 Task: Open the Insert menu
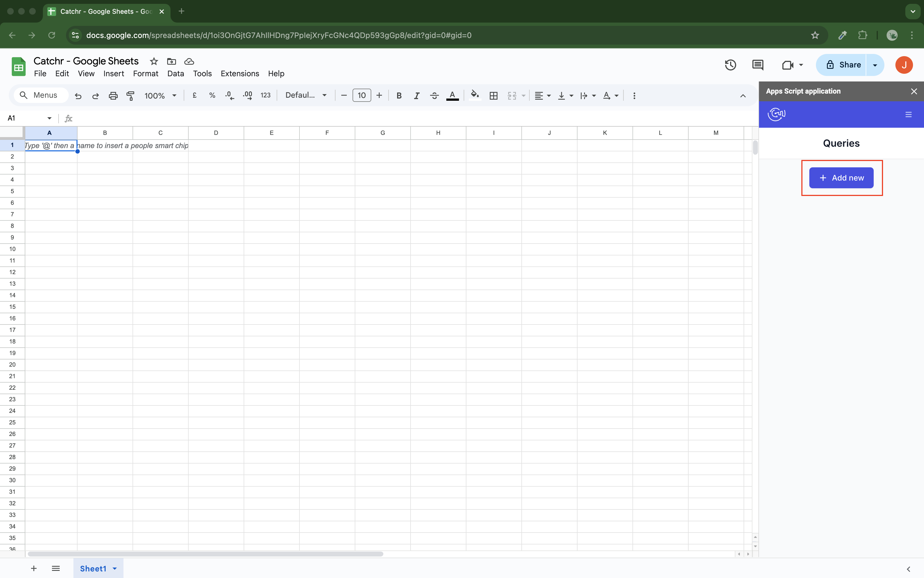tap(113, 73)
